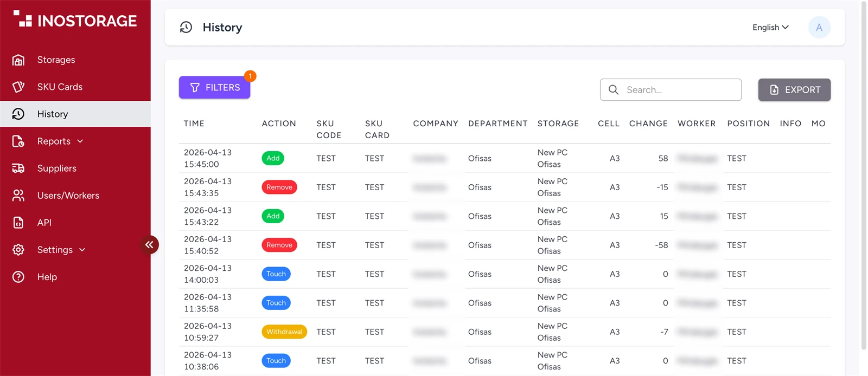Collapse the sidebar with double-chevron button
The width and height of the screenshot is (868, 376).
click(x=149, y=245)
